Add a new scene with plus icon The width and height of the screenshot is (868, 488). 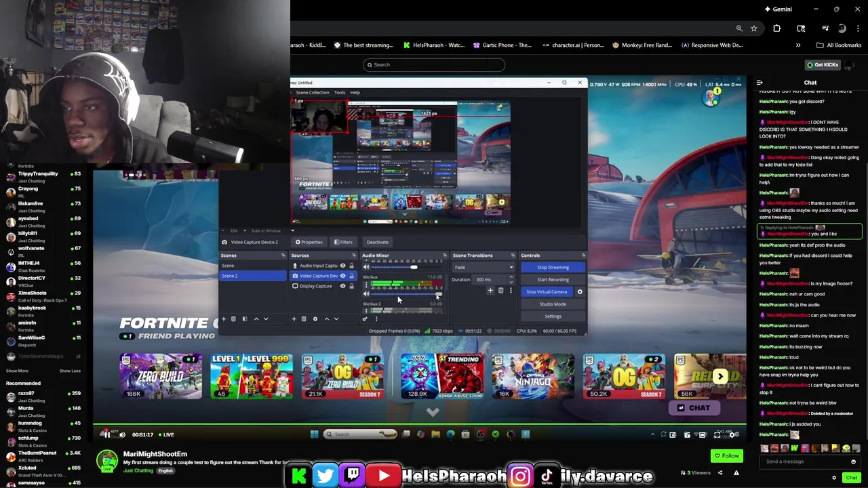[224, 319]
